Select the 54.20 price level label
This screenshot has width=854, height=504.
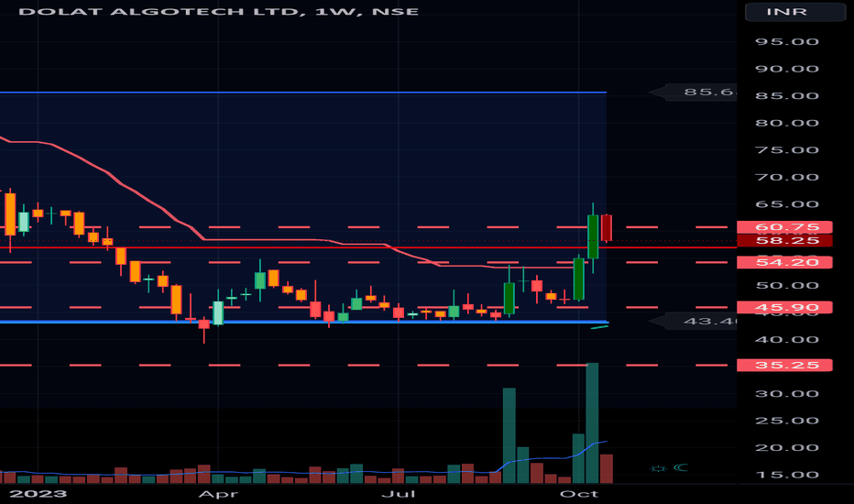(x=784, y=263)
